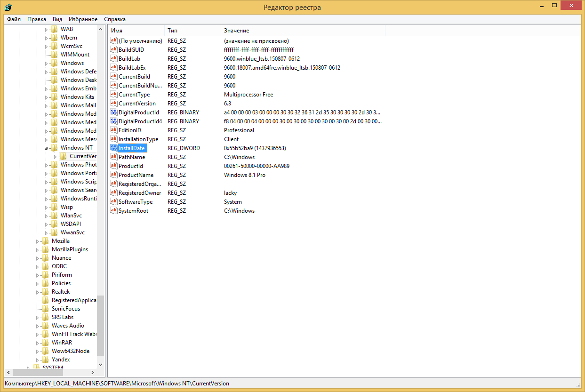The width and height of the screenshot is (585, 392).
Task: Open the Правка menu
Action: click(37, 19)
